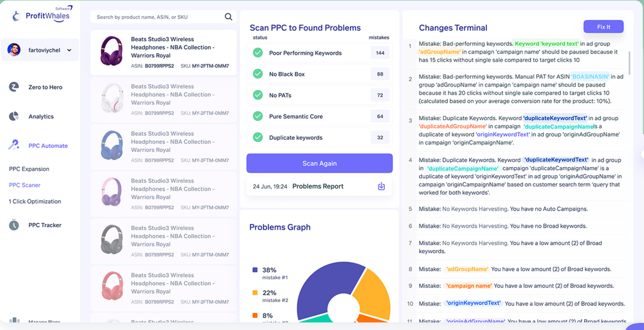Toggle the Duplicate keywords status check

coord(258,137)
